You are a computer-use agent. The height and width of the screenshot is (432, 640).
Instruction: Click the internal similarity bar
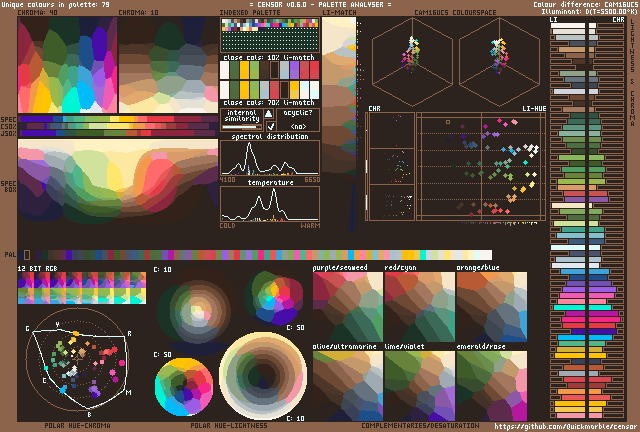[x=241, y=127]
